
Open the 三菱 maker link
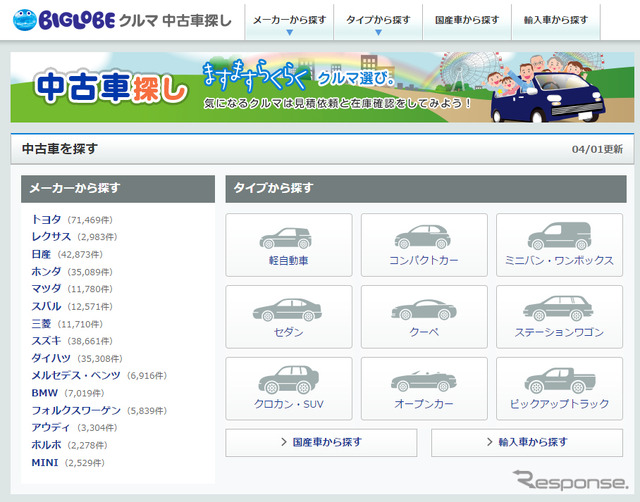click(41, 324)
